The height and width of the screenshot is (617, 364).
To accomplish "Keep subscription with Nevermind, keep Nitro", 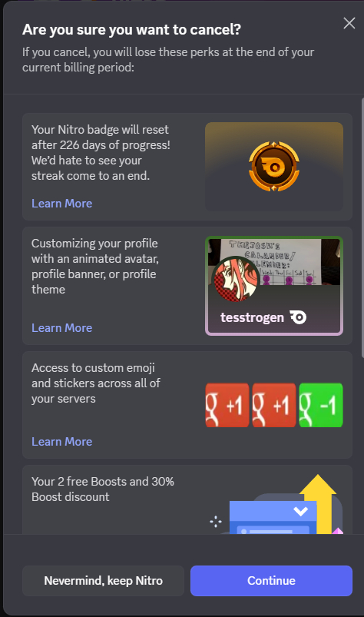I will point(104,581).
